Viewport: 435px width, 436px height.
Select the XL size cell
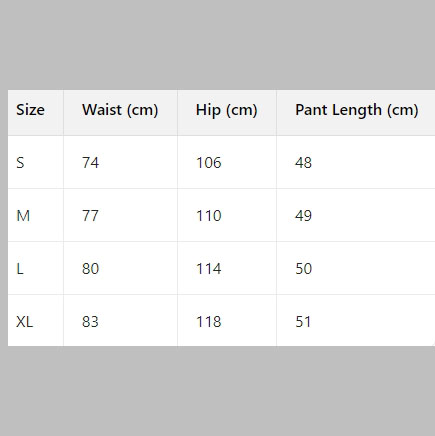pyautogui.click(x=24, y=322)
